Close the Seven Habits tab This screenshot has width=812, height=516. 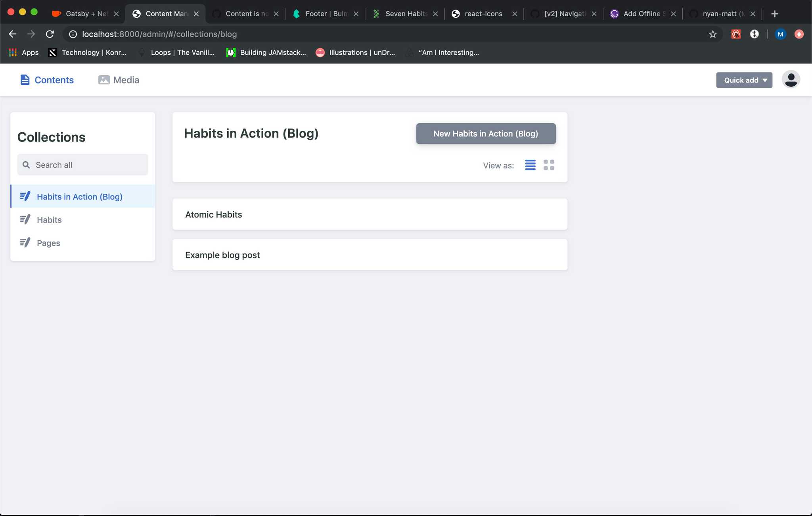435,14
